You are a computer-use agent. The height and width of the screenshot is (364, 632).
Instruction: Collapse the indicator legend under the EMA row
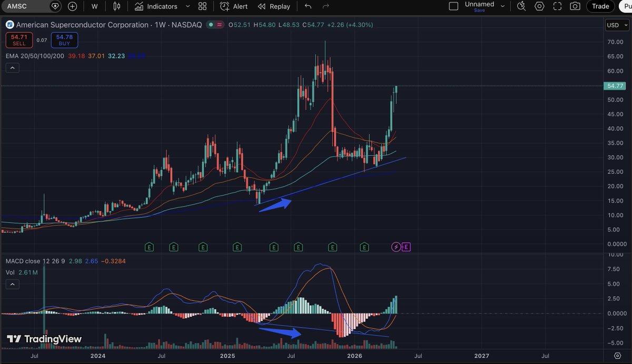[13, 67]
